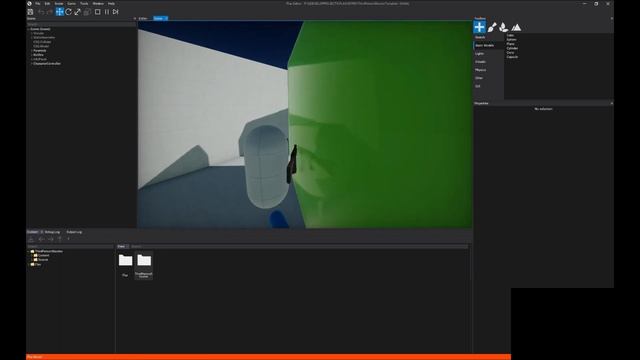This screenshot has height=360, width=640.
Task: Click the Flax logo icon in title bar
Action: [x=29, y=3]
